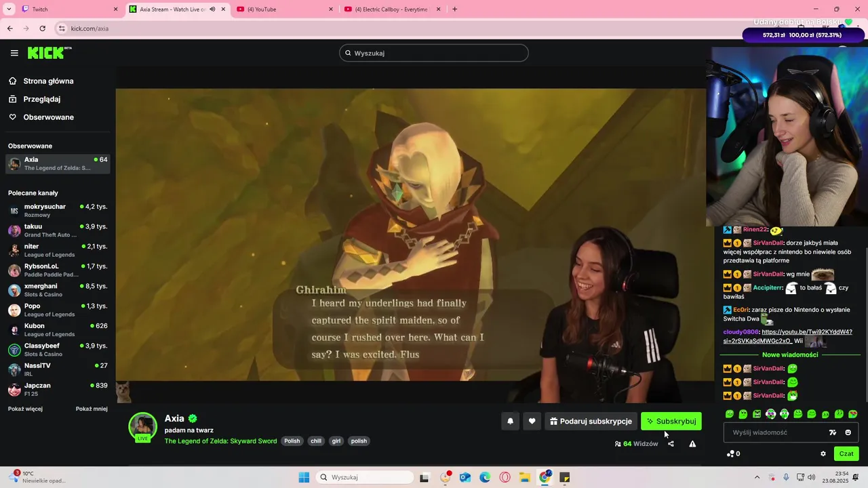Screen dimensions: 868x488
Task: Open Przeglądaj in sidebar
Action: tap(41, 99)
